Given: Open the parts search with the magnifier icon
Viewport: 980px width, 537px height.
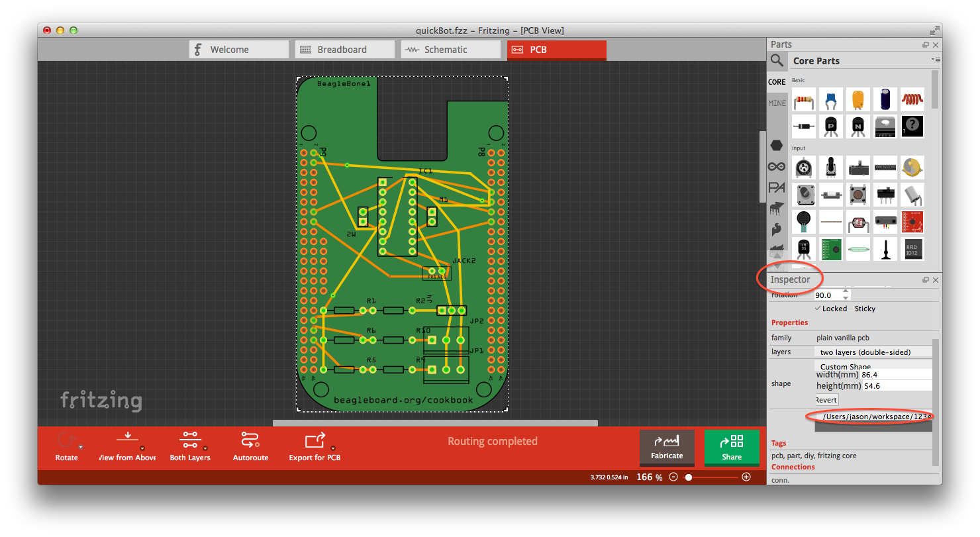Looking at the screenshot, I should tap(777, 60).
